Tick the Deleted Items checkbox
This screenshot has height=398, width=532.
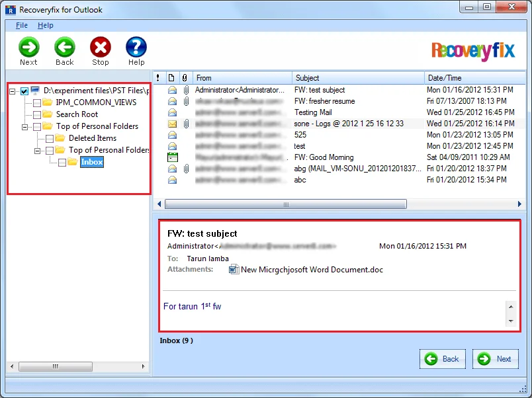[50, 138]
